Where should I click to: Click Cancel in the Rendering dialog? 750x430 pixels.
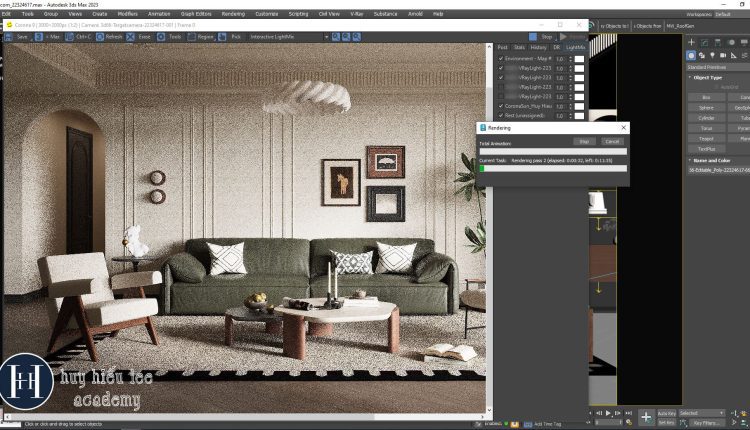point(612,142)
